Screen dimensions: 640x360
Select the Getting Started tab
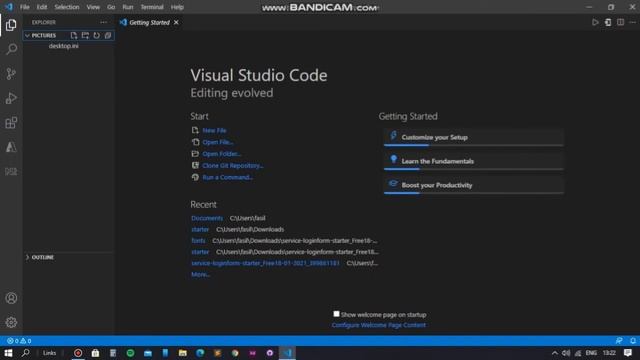149,22
